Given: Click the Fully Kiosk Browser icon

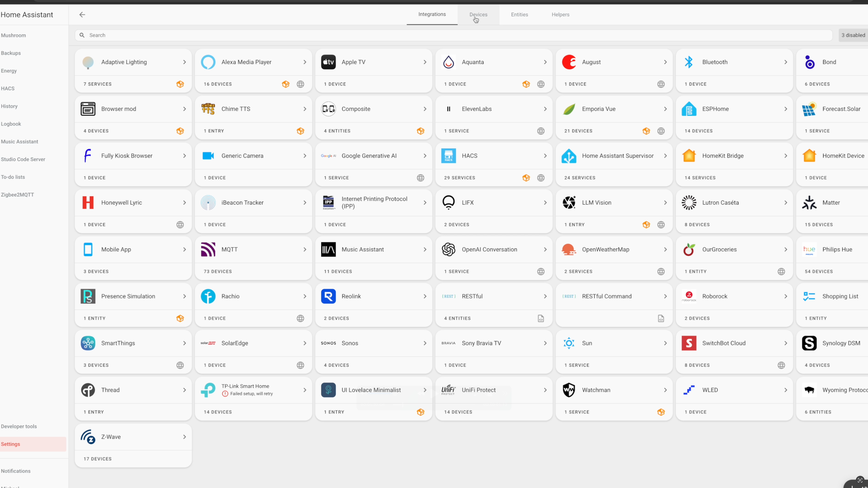Looking at the screenshot, I should pyautogui.click(x=88, y=156).
